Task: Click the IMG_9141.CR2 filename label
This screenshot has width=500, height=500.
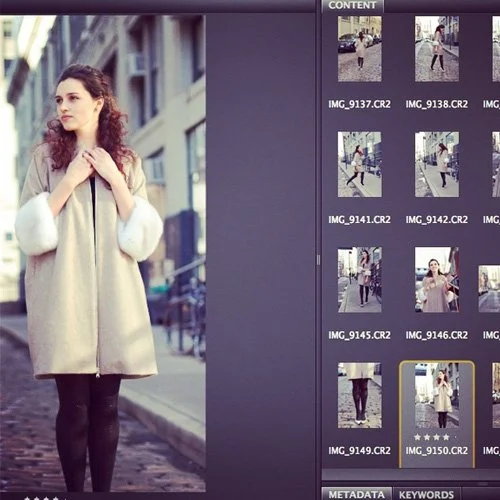Action: coord(360,220)
